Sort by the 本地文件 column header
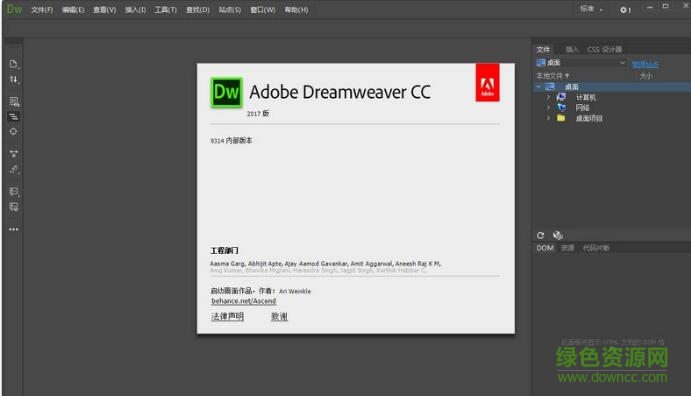691x396 pixels. [553, 76]
